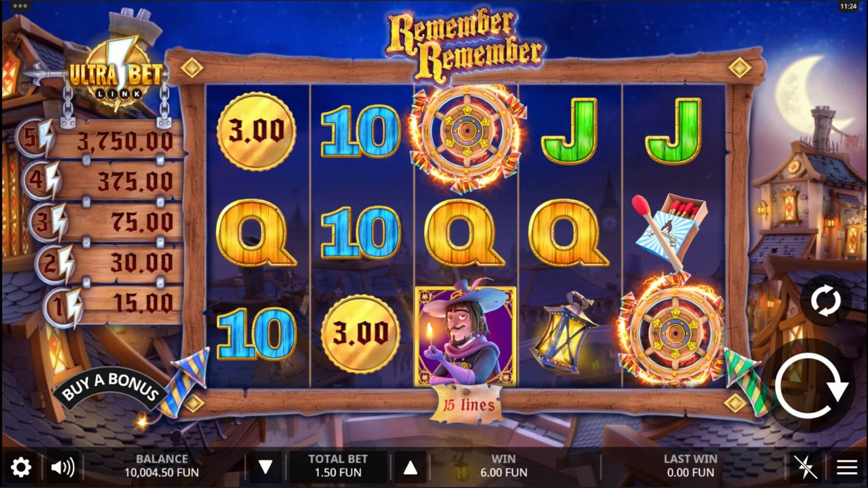Open the three-dot window menu
Viewport: 868px width, 488px height.
click(x=20, y=6)
